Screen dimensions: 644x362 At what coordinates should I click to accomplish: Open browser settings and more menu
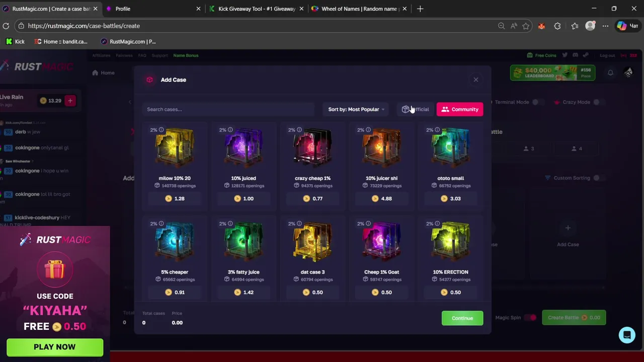point(606,26)
